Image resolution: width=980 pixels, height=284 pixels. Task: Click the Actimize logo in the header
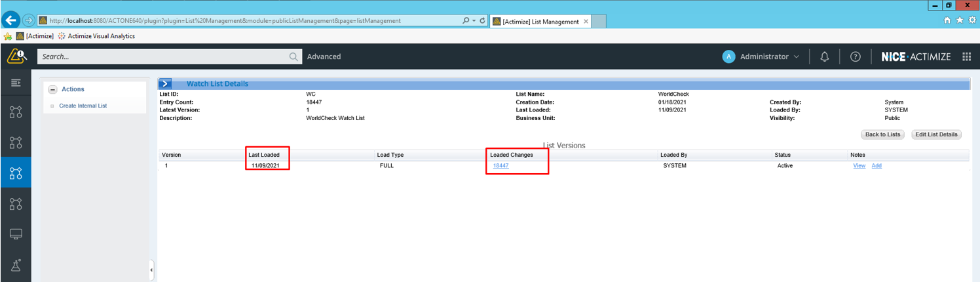(x=16, y=56)
